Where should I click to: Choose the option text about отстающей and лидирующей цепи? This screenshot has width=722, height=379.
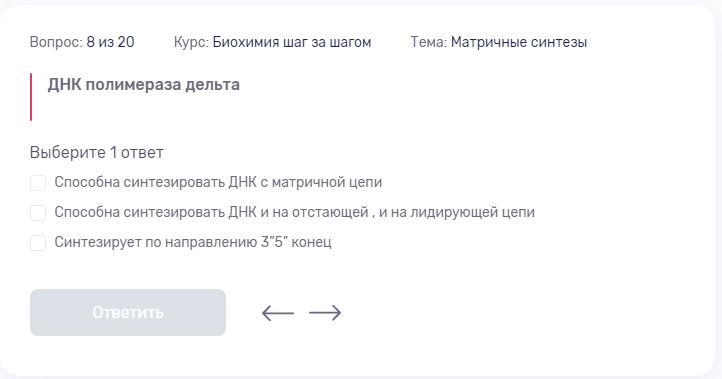[295, 212]
